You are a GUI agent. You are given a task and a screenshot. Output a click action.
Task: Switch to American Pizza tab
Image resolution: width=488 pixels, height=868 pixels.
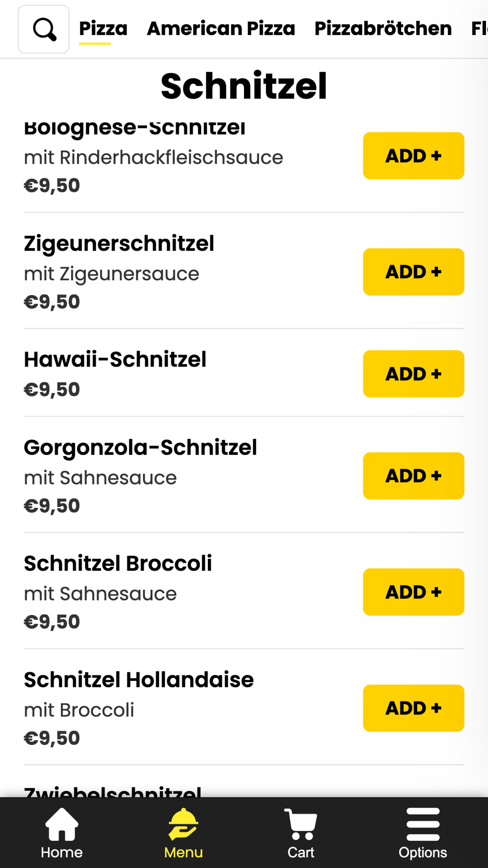[221, 28]
